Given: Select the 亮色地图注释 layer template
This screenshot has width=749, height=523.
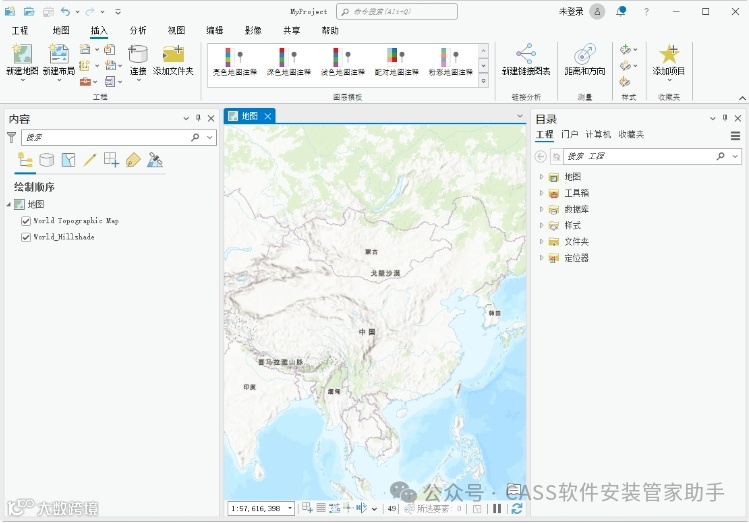Looking at the screenshot, I should [x=235, y=62].
